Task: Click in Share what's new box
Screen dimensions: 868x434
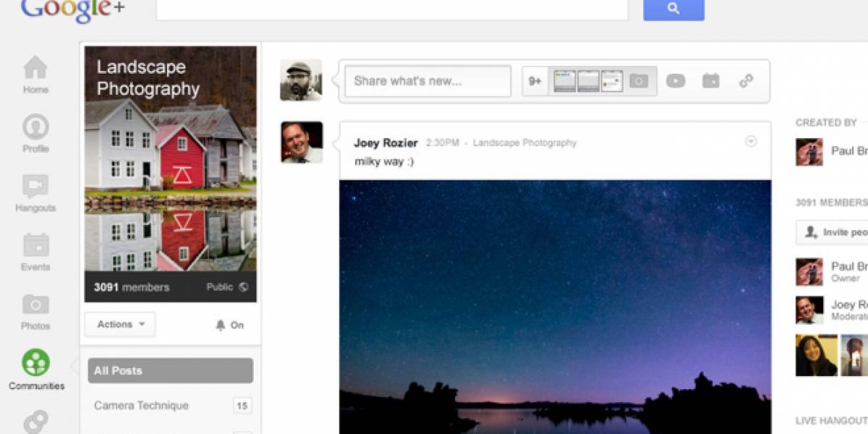Action: click(427, 81)
